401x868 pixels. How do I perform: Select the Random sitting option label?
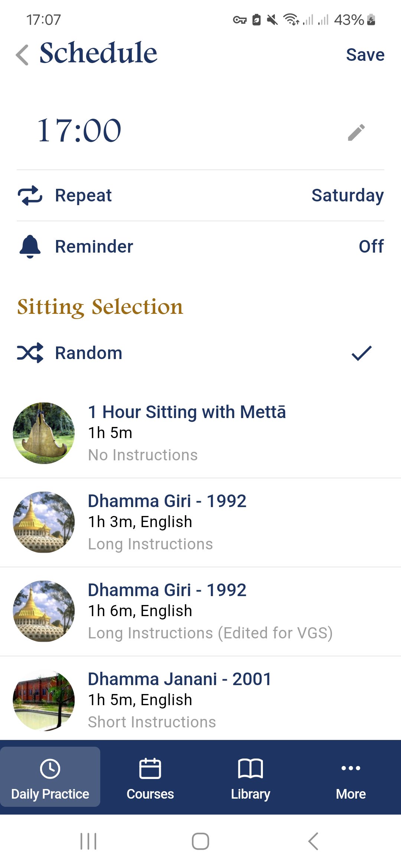pyautogui.click(x=89, y=353)
